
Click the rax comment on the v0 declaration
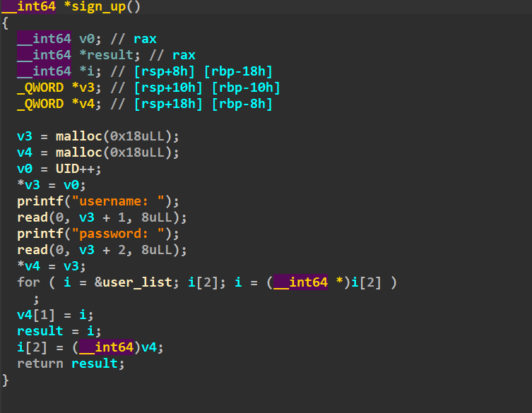click(145, 39)
